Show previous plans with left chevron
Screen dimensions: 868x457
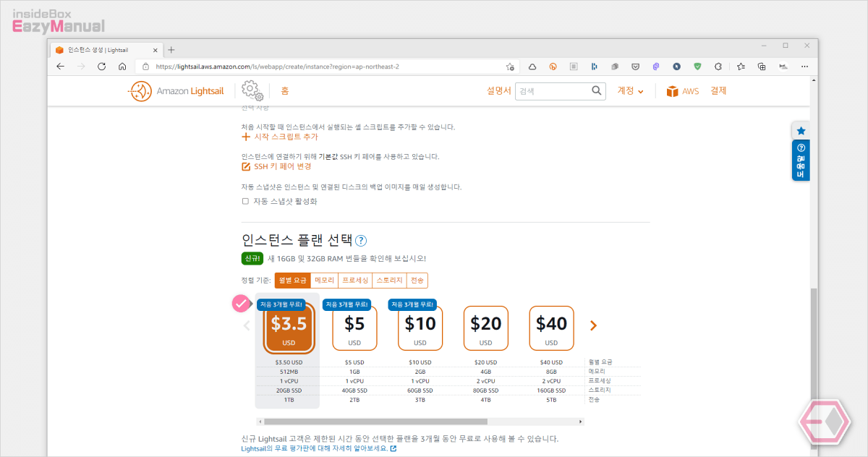pyautogui.click(x=247, y=326)
